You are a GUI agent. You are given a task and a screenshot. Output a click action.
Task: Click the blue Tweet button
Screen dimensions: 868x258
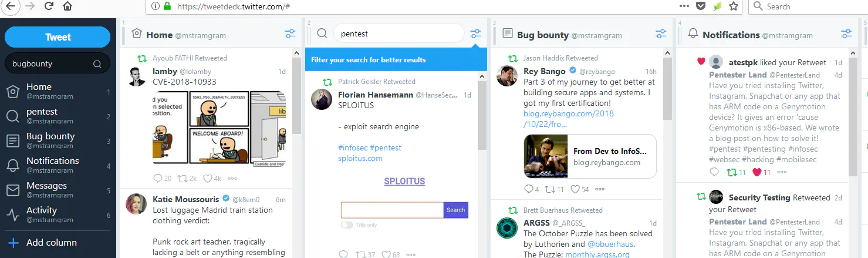[58, 37]
